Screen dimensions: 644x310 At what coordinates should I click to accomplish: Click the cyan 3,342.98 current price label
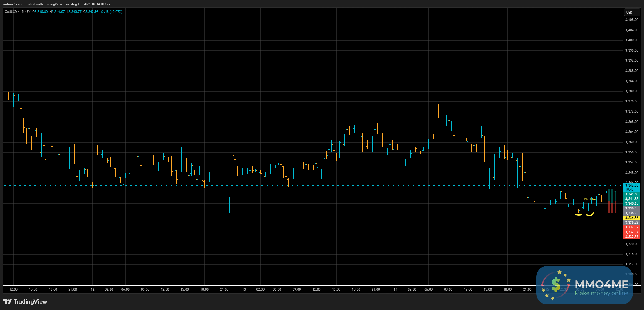(631, 185)
